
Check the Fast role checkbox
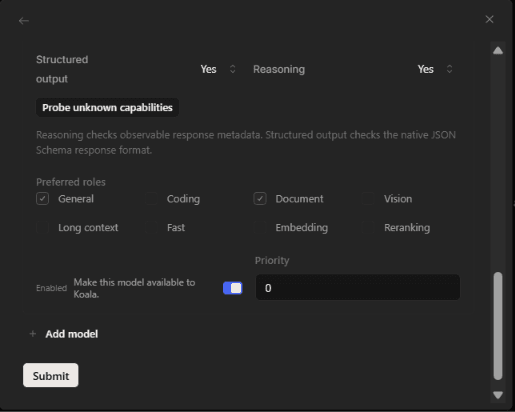151,227
